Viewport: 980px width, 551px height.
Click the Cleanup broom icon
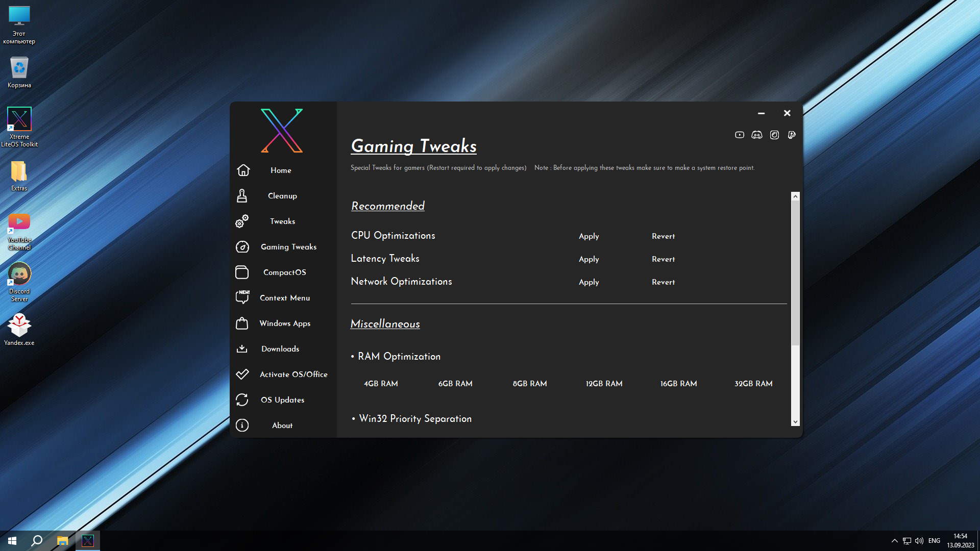(242, 195)
